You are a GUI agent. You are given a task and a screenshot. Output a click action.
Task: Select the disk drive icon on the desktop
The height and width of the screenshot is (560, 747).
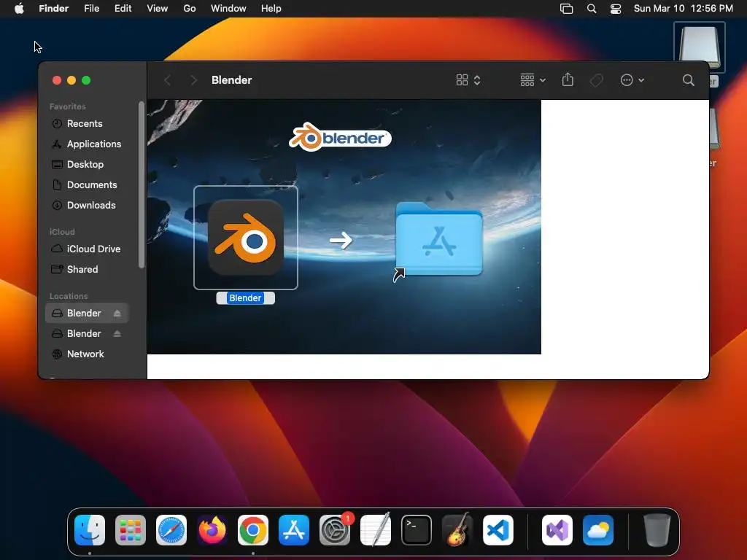click(699, 47)
